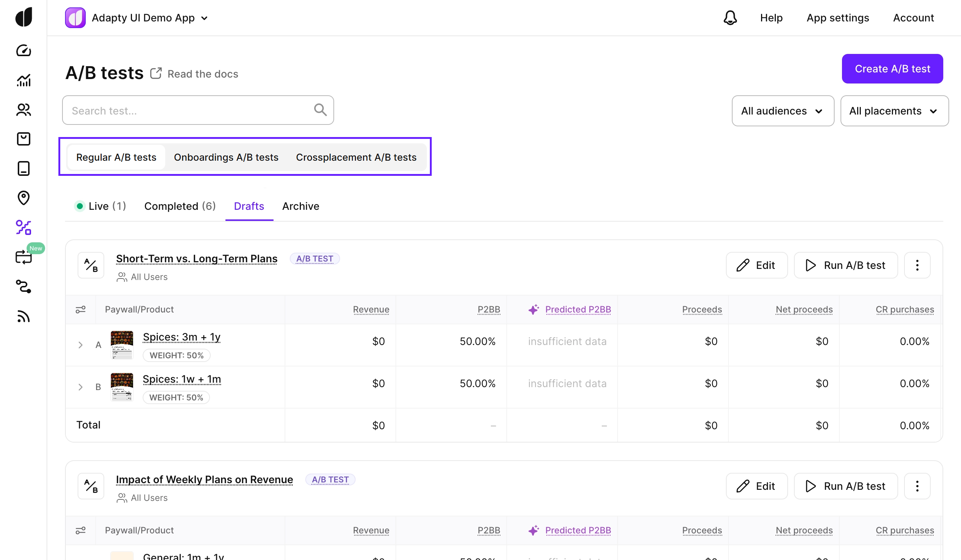Open the profiles people icon in sidebar
The width and height of the screenshot is (961, 560).
click(24, 110)
